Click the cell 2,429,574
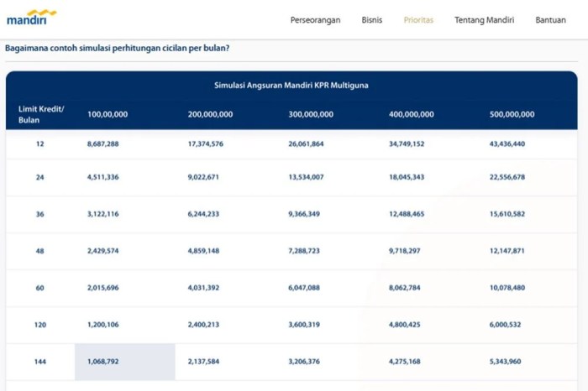The width and height of the screenshot is (588, 391). tap(102, 251)
